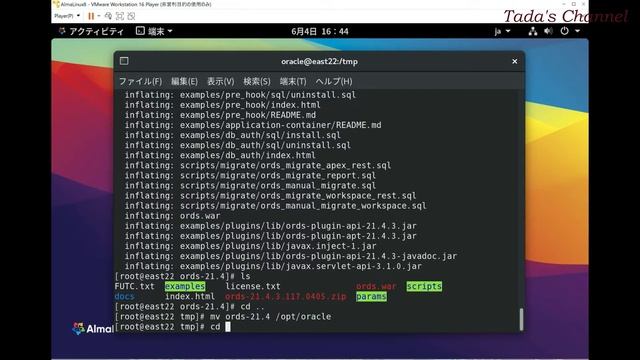Open the ja input source dropdown
Image resolution: width=640 pixels, height=360 pixels.
pos(502,31)
